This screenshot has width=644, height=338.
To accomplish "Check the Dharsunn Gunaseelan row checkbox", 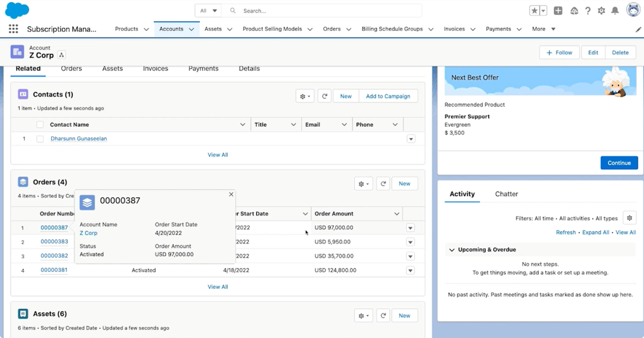I will [40, 139].
